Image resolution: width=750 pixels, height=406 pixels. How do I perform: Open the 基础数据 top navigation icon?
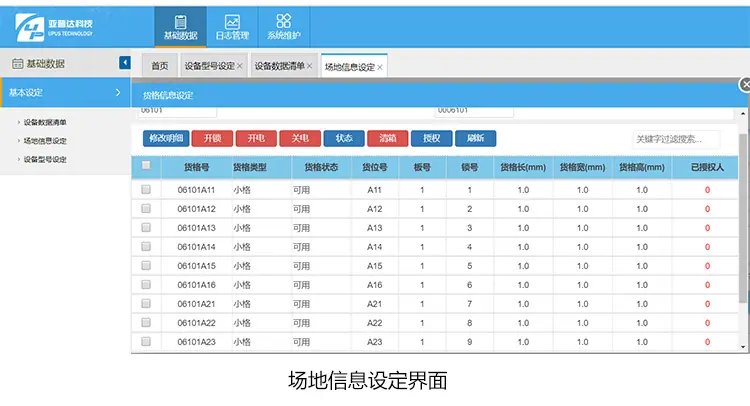(x=180, y=27)
